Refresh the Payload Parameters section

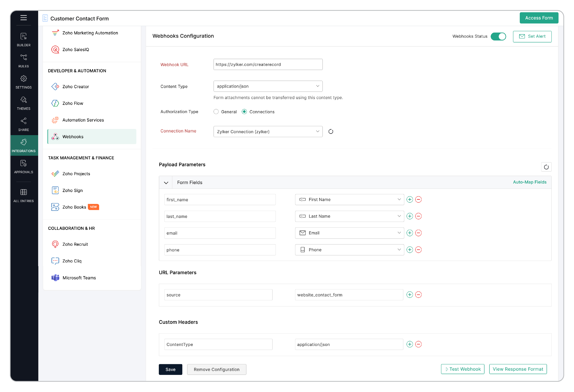[546, 167]
